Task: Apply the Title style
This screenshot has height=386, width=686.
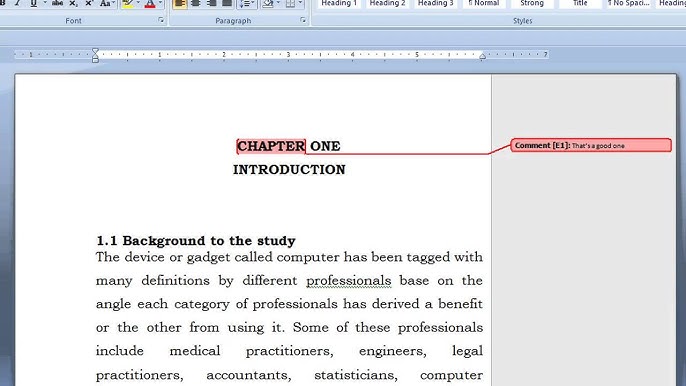Action: point(580,4)
